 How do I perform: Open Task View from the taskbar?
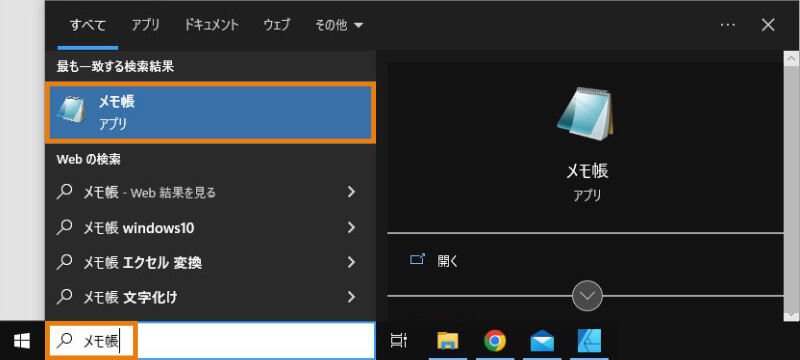click(398, 341)
